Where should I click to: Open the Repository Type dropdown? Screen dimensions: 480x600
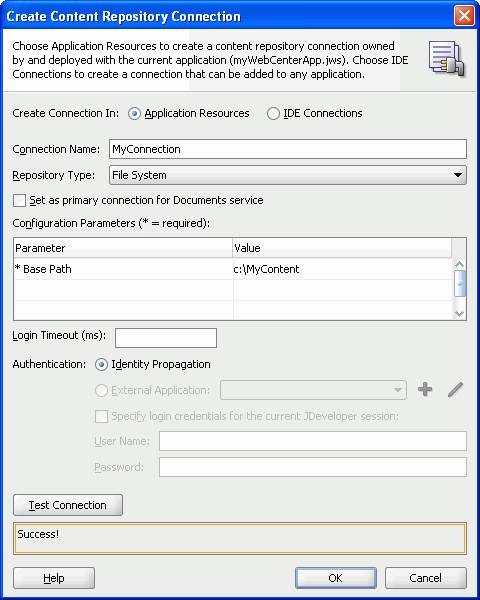[288, 175]
